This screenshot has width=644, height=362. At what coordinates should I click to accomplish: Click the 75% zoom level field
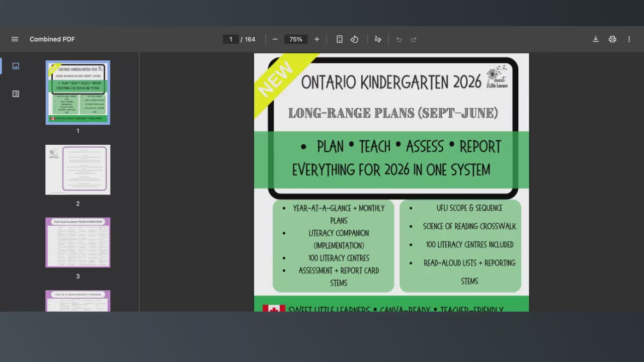[x=296, y=39]
